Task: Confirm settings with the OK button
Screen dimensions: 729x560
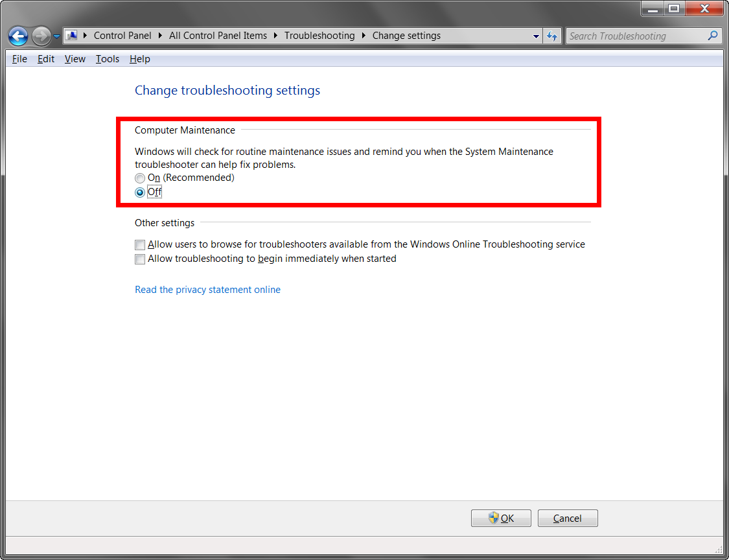Action: click(501, 518)
